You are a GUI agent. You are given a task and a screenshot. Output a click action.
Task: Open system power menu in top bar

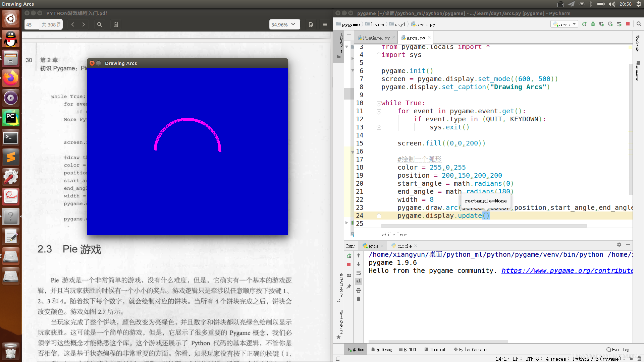click(639, 4)
